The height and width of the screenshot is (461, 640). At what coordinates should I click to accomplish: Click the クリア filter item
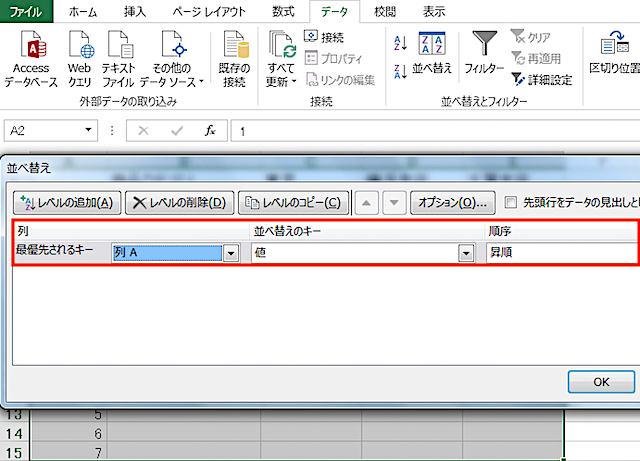pyautogui.click(x=531, y=37)
